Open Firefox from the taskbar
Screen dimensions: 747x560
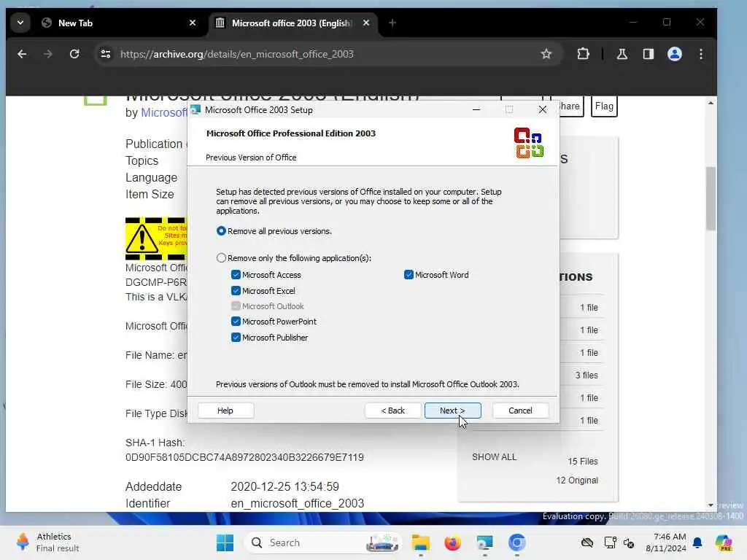tap(452, 542)
